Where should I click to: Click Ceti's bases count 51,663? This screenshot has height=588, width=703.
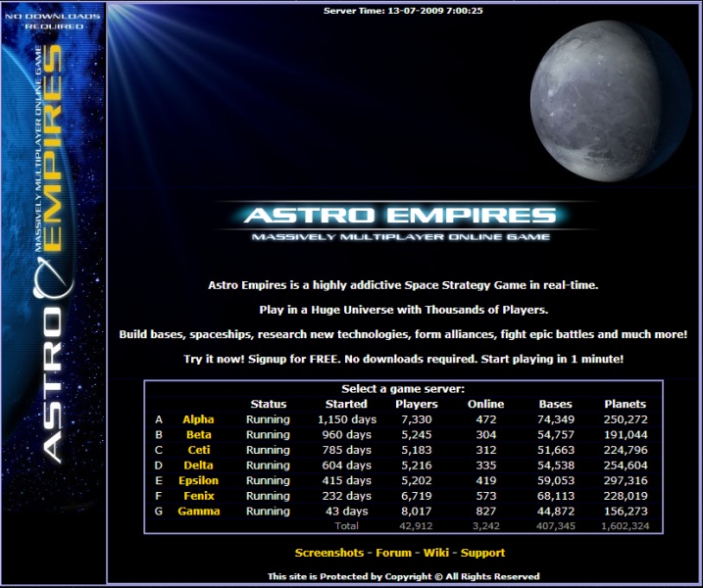(556, 450)
